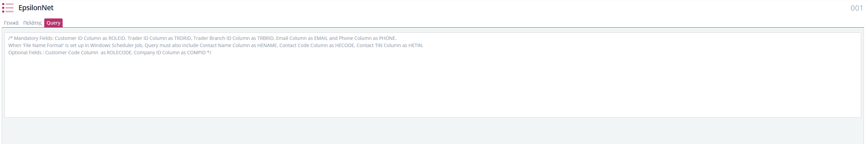Click 'Windows Scheduler Job' in the comment
This screenshot has height=144, width=868.
(116, 45)
